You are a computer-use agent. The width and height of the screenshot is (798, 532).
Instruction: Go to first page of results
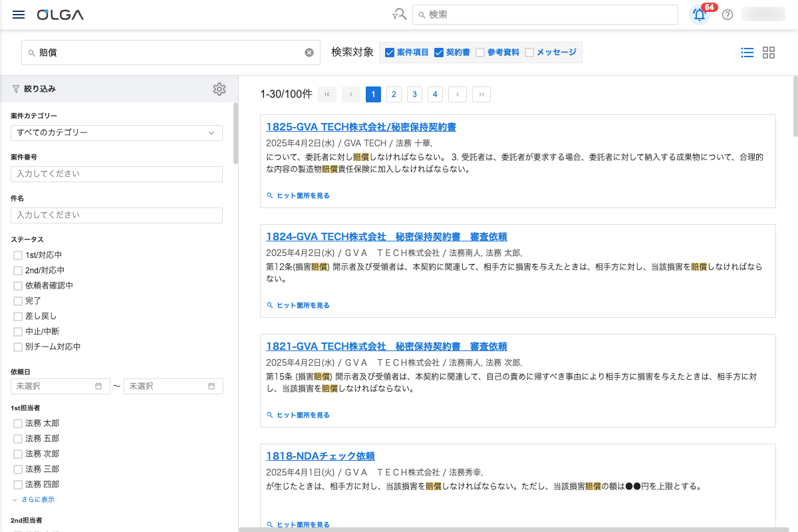327,94
